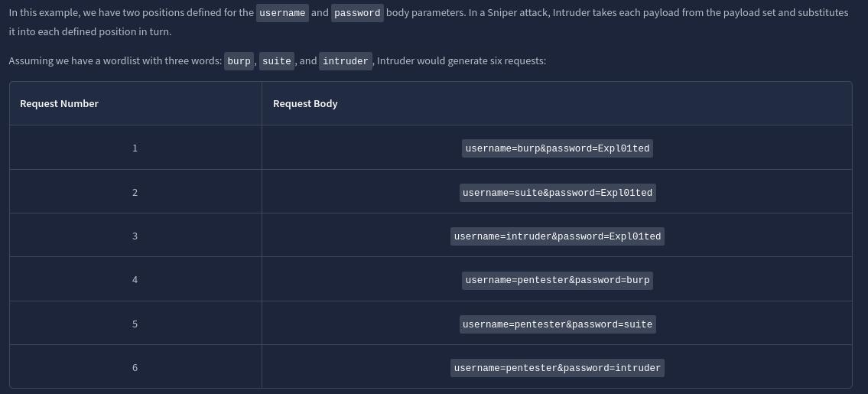Screen dimensions: 868x394
Task: Click the 'Request Number' column header
Action: (59, 104)
